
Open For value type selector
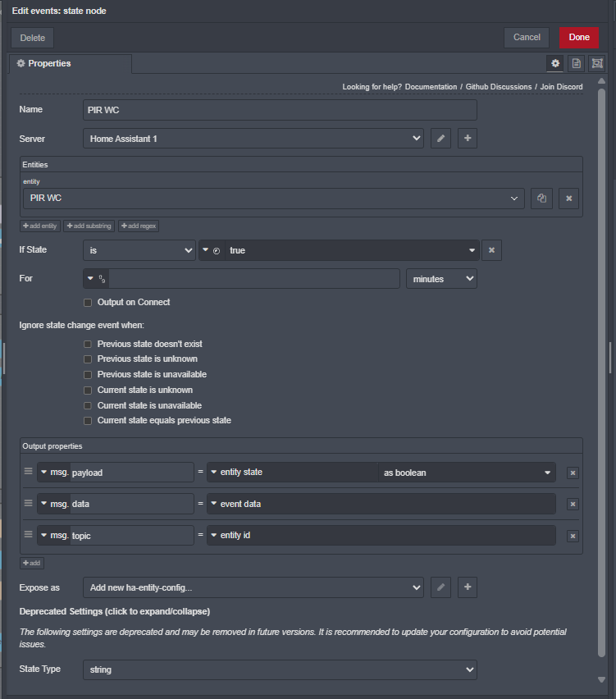pyautogui.click(x=96, y=279)
